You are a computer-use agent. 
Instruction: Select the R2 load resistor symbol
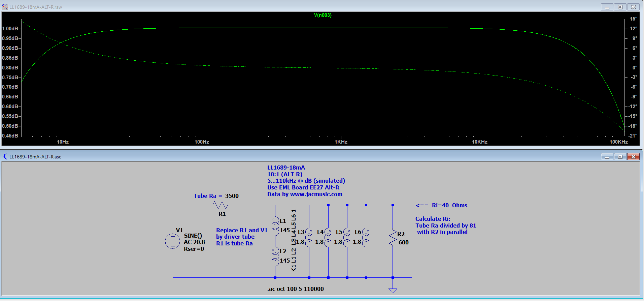(393, 238)
